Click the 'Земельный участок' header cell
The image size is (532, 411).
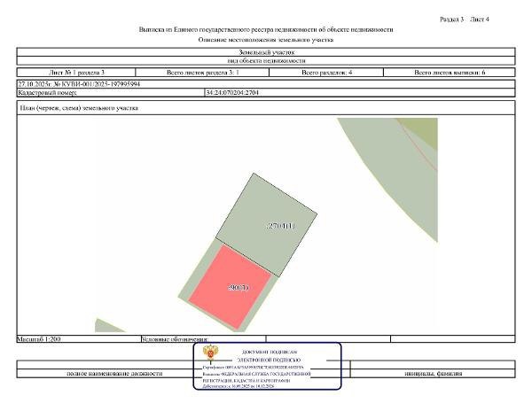(x=266, y=52)
